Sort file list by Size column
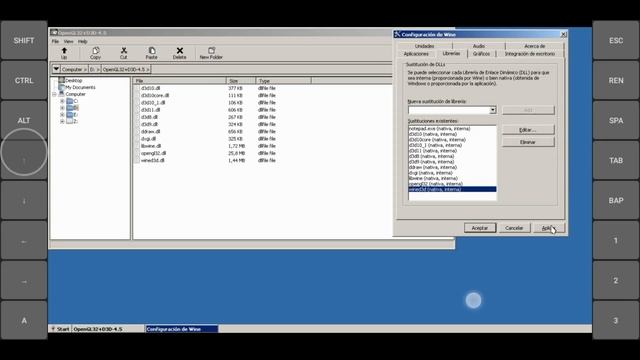Image resolution: width=640 pixels, height=360 pixels. [241, 81]
